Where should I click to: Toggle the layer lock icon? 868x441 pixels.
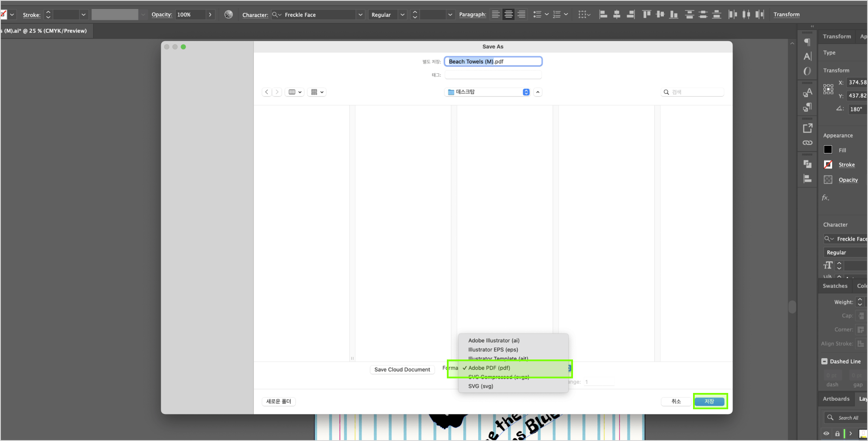(837, 434)
